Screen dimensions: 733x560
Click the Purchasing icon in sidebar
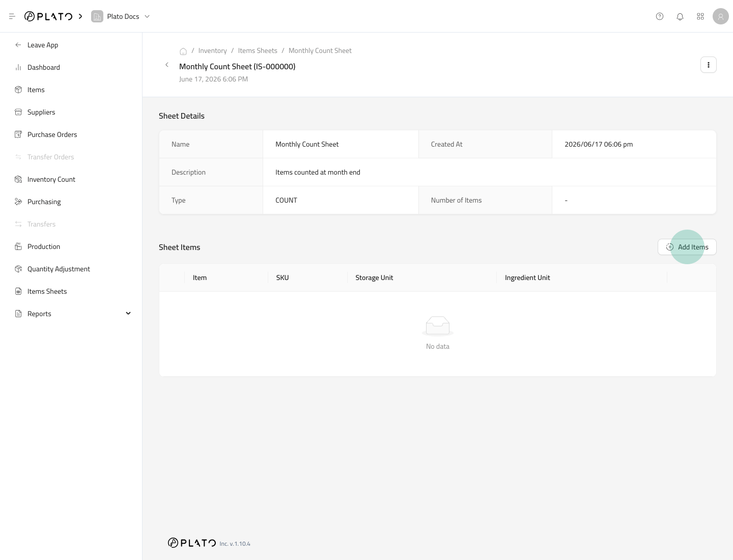18,202
